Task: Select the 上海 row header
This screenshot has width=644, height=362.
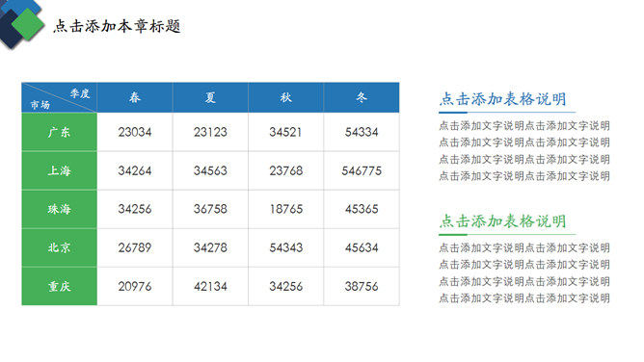Action: click(59, 170)
